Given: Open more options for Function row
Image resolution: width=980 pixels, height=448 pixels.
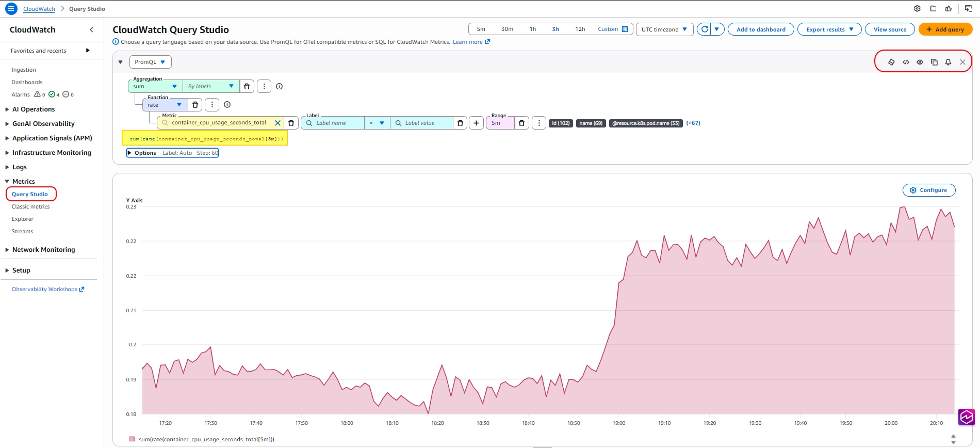Looking at the screenshot, I should click(x=212, y=105).
